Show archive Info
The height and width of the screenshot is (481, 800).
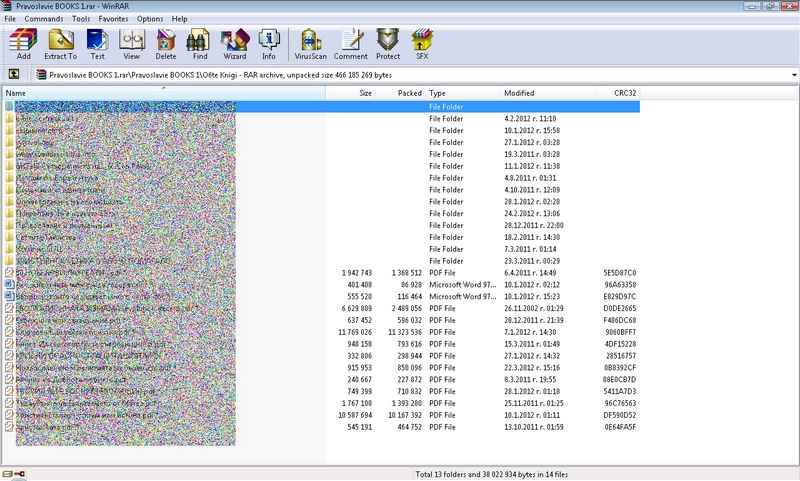coord(269,44)
